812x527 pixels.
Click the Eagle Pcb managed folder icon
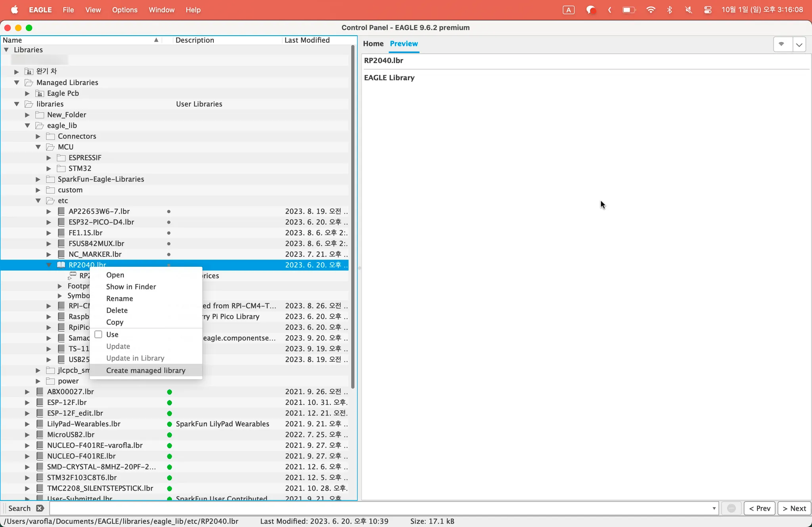40,94
